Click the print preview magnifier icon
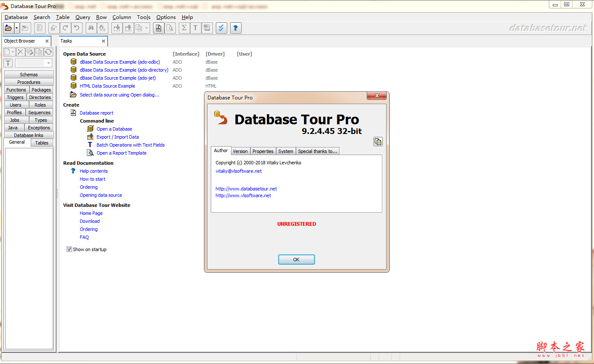Screen dimensions: 594x364 pyautogui.click(x=170, y=28)
